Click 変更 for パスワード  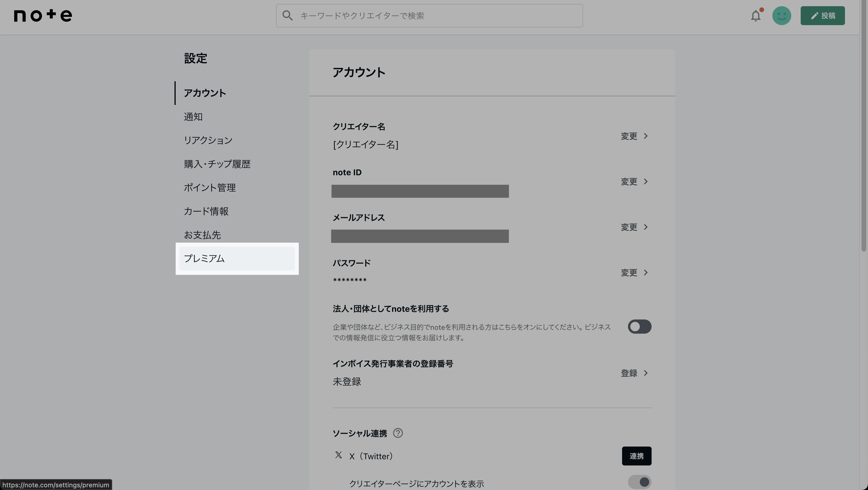[634, 272]
